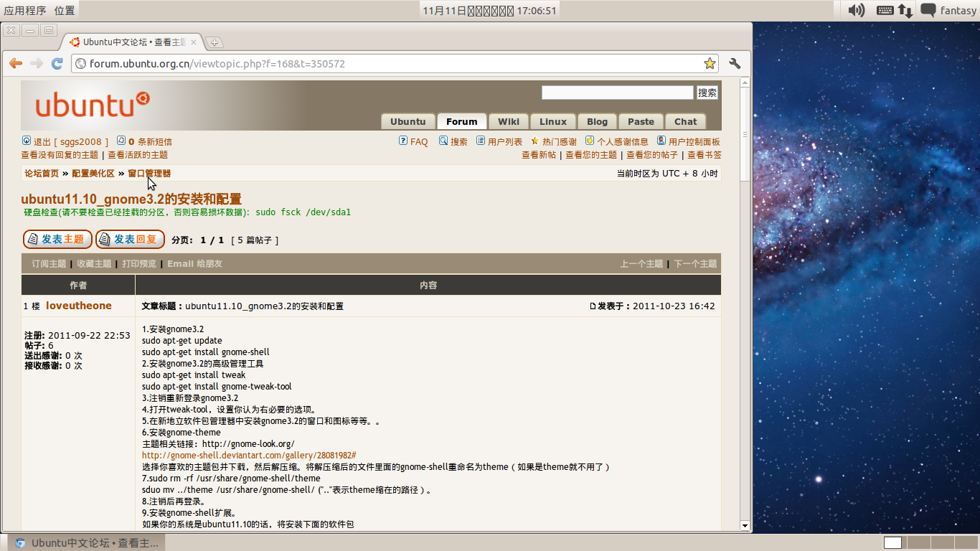Click Email 给朋友 link
Viewport: 980px width, 551px height.
tap(195, 264)
